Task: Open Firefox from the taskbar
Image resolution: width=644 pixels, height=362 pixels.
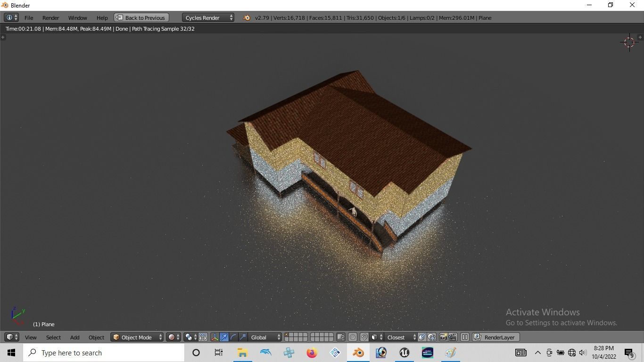Action: (x=312, y=353)
